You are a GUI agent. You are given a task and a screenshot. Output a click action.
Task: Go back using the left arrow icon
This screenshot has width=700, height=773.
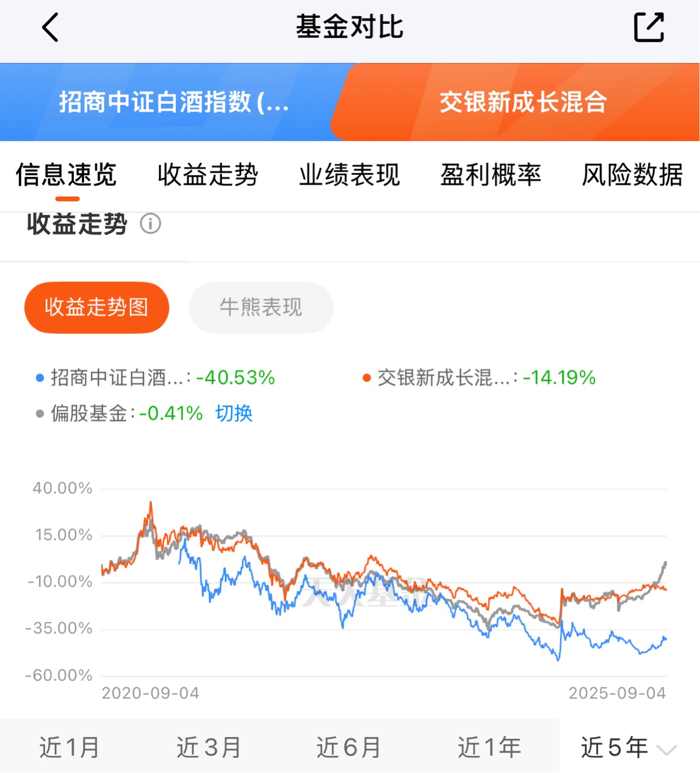(50, 28)
